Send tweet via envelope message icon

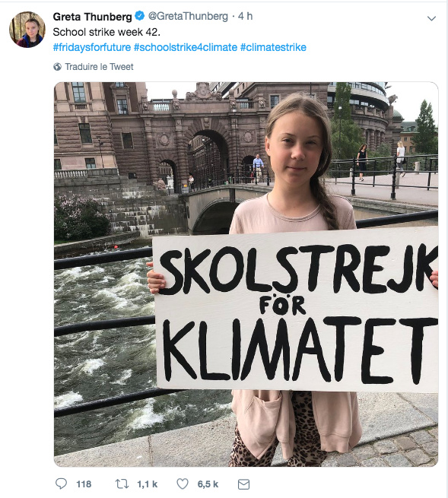(x=243, y=484)
